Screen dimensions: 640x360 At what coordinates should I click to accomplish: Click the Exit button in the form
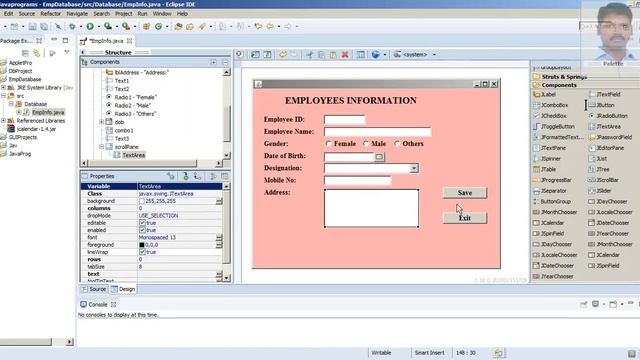pyautogui.click(x=465, y=218)
